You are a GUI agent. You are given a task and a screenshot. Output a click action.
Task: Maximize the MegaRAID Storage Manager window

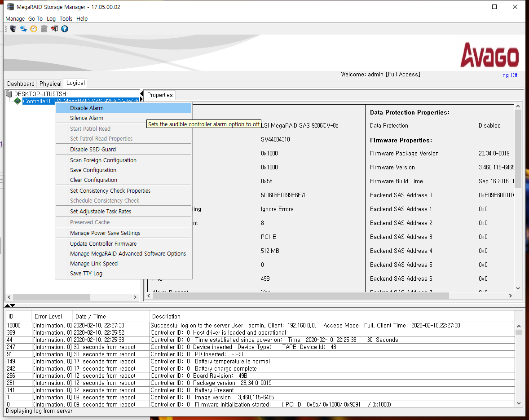pos(494,7)
